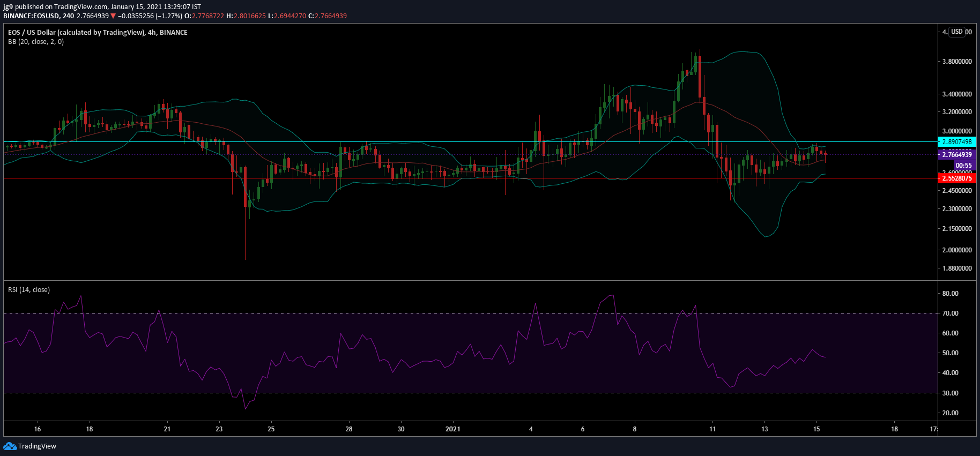
Task: Click the high price value H:2.8016625
Action: (246, 16)
